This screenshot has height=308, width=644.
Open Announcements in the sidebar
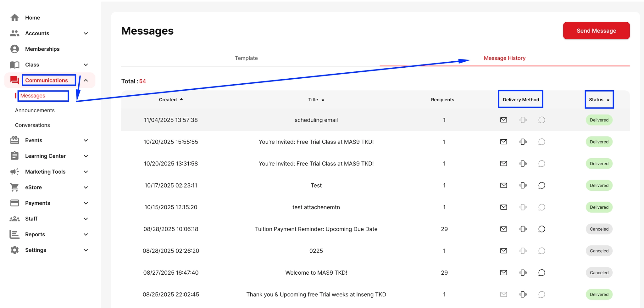[35, 110]
